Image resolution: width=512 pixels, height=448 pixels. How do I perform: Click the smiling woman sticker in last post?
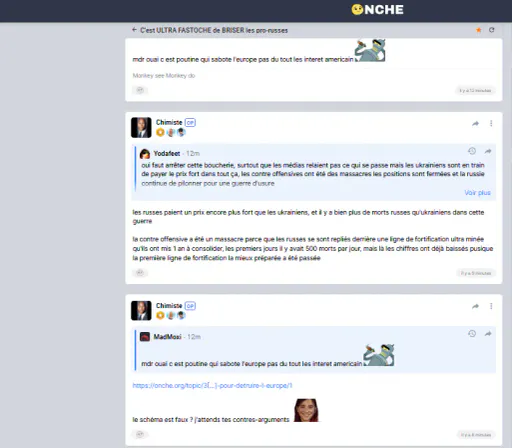click(306, 410)
